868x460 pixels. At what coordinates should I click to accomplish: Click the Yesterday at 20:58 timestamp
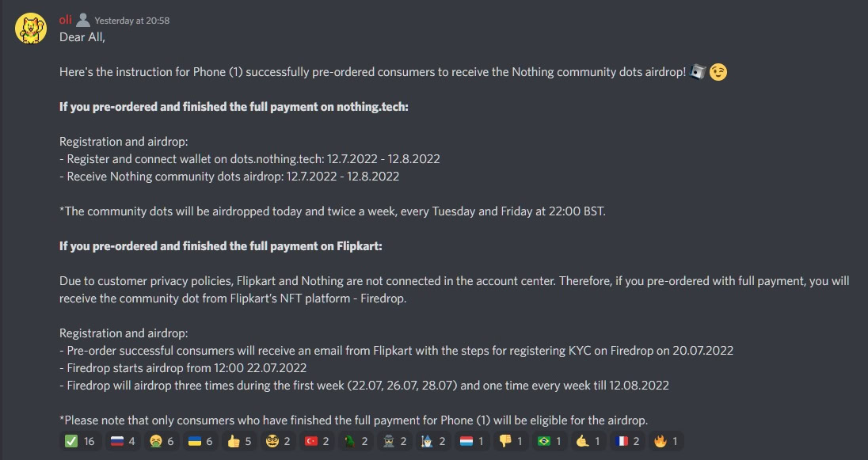click(x=131, y=21)
